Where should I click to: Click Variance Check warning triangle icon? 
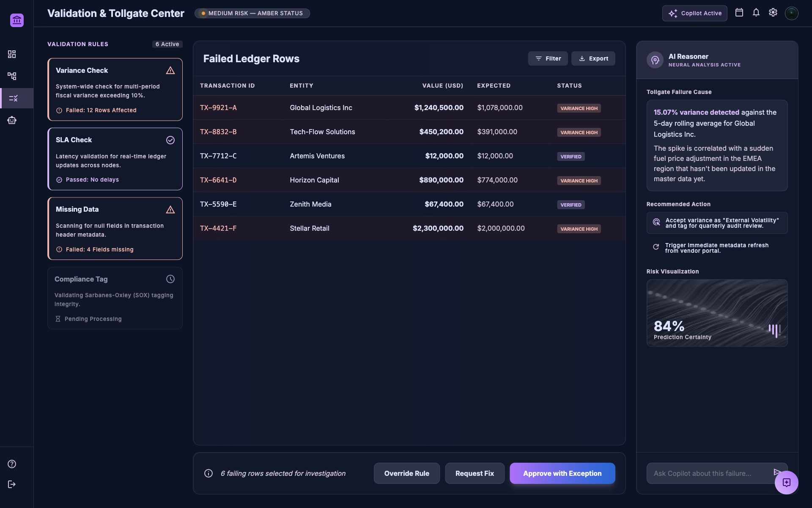[x=170, y=70]
